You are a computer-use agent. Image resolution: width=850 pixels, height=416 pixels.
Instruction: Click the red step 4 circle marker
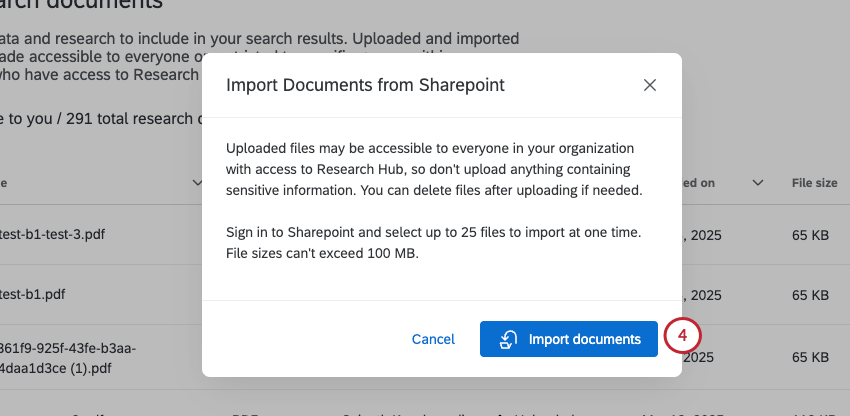point(683,337)
